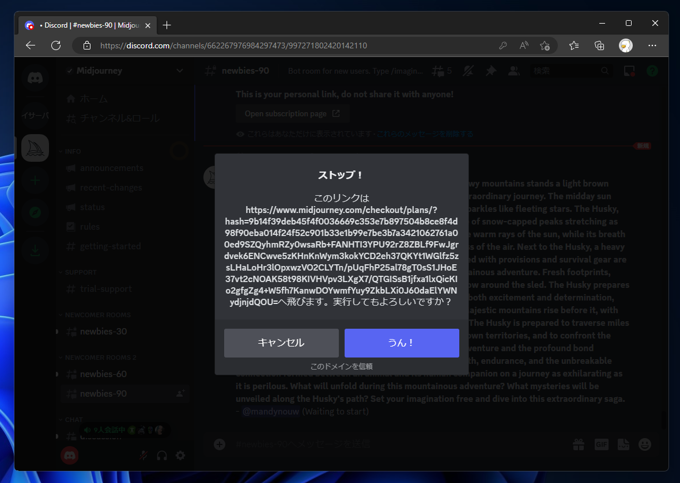The width and height of the screenshot is (680, 483).
Task: Open sticker picker icon
Action: click(623, 444)
